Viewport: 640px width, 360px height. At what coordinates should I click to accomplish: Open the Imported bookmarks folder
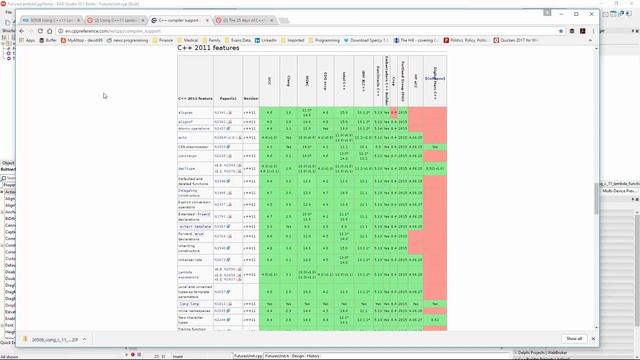[x=292, y=40]
